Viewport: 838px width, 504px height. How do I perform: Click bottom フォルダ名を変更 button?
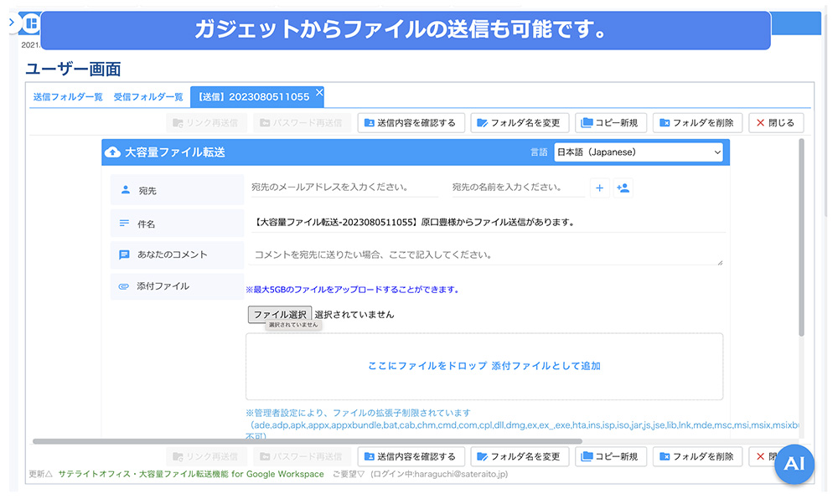tap(520, 456)
